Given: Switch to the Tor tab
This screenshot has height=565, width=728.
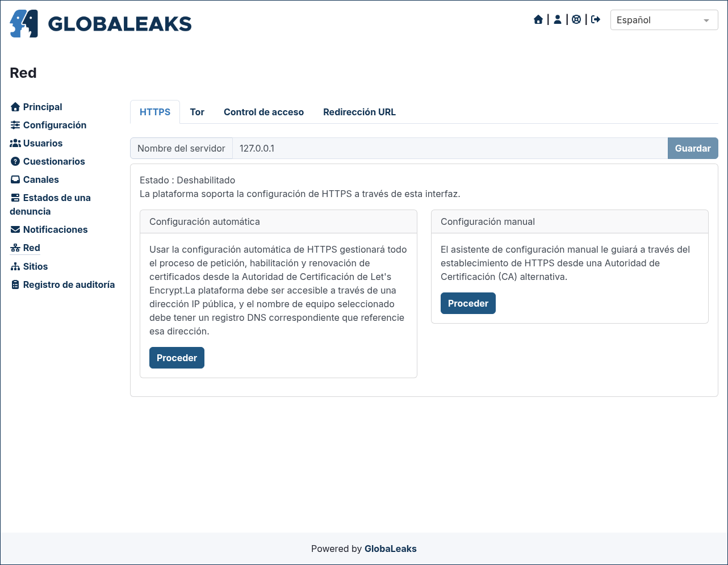Looking at the screenshot, I should 197,112.
